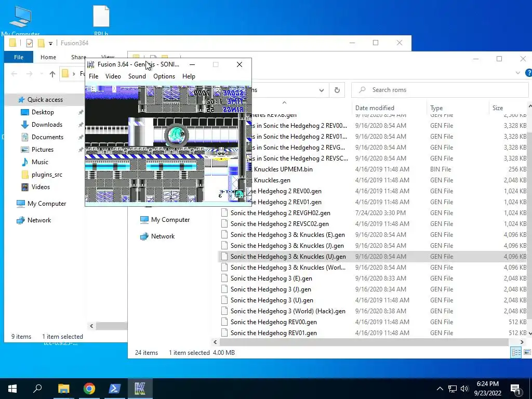Select Sonic the Hedgehog 3 & Knuckles (J).gen
Viewport: 532px width, 399px height.
click(x=287, y=246)
